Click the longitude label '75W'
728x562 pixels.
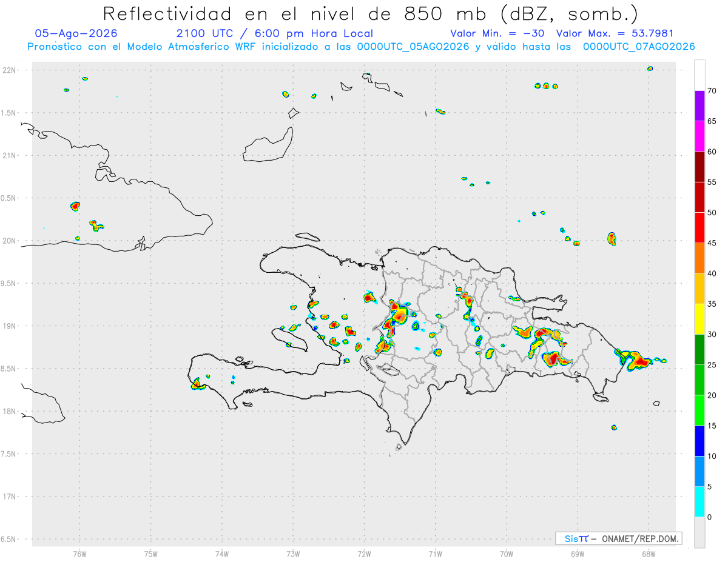pyautogui.click(x=151, y=554)
